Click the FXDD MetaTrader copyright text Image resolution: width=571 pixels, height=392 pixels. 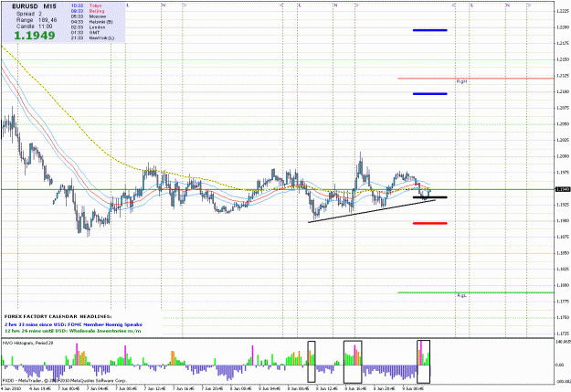point(65,380)
